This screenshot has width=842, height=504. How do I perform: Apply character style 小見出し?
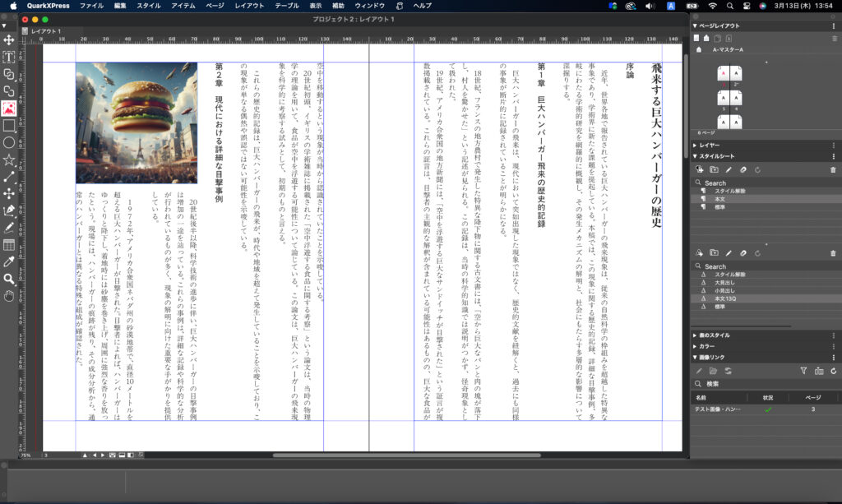766,291
